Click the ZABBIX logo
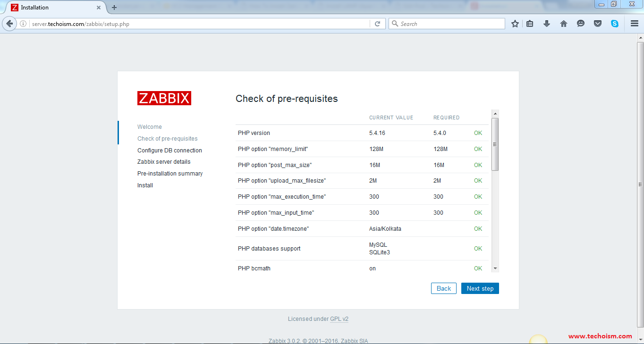Viewport: 644px width, 344px height. (164, 98)
